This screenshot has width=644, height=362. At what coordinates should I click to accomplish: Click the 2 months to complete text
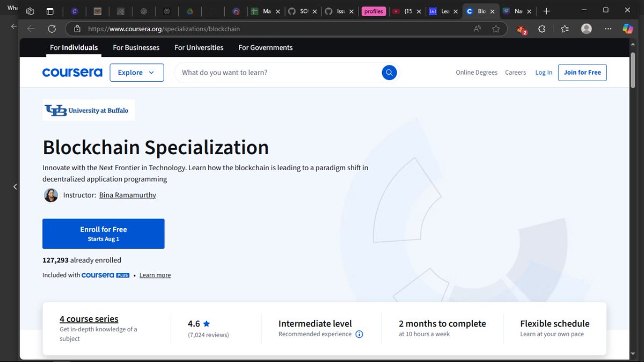442,324
